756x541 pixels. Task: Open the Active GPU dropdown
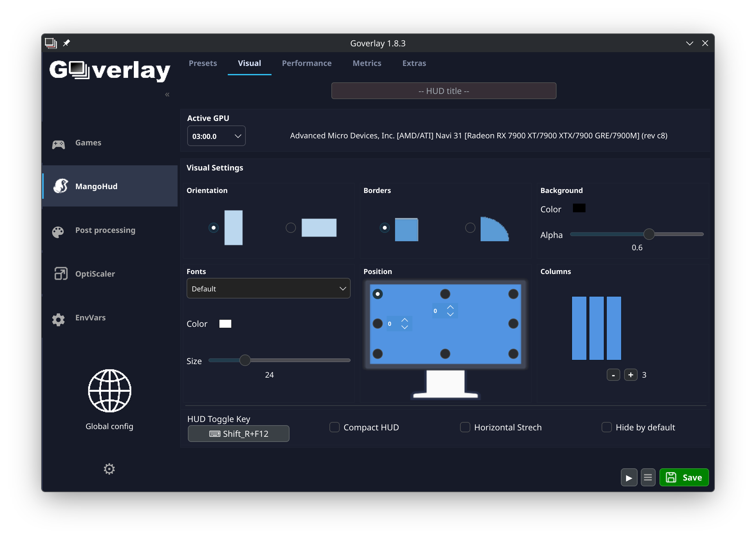point(216,136)
